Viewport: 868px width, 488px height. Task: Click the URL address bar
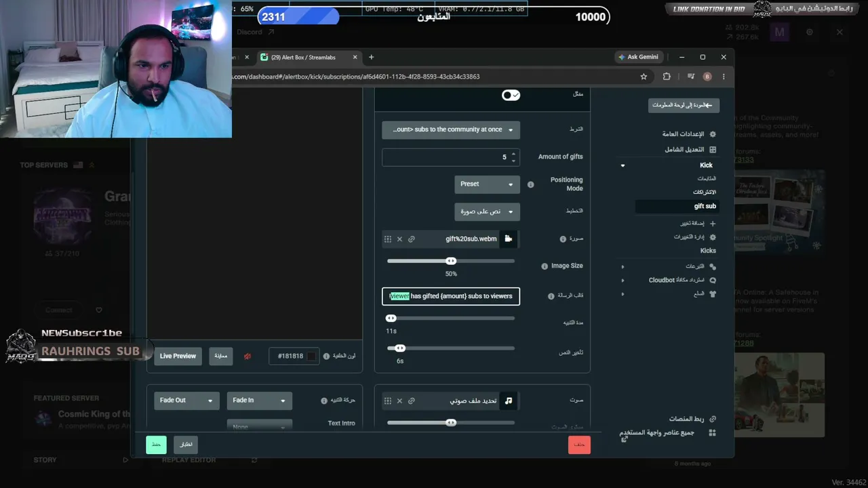434,77
